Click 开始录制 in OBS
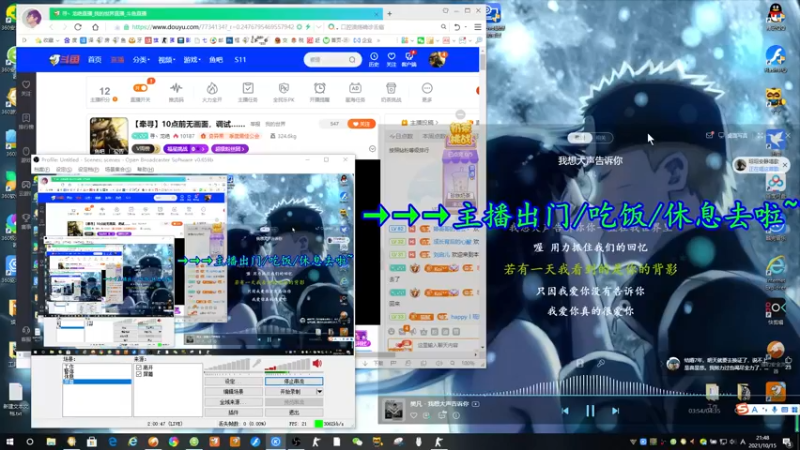The image size is (800, 450). [x=290, y=392]
